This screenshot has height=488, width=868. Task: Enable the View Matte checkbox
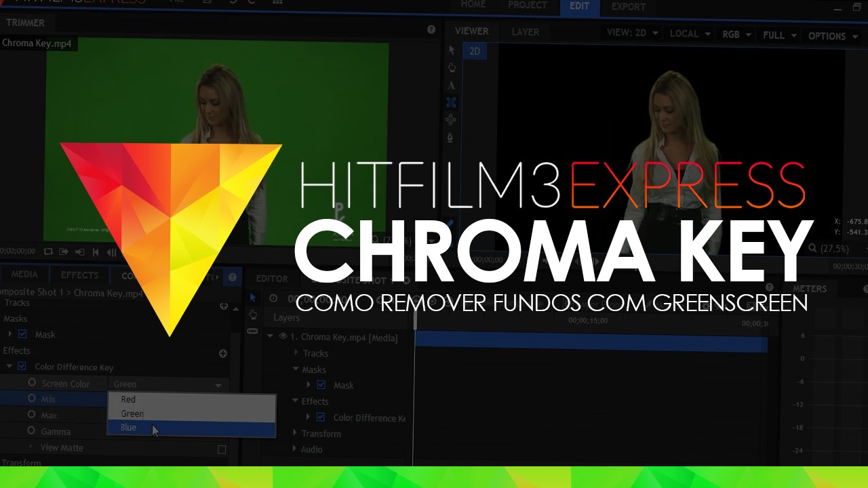tap(222, 449)
